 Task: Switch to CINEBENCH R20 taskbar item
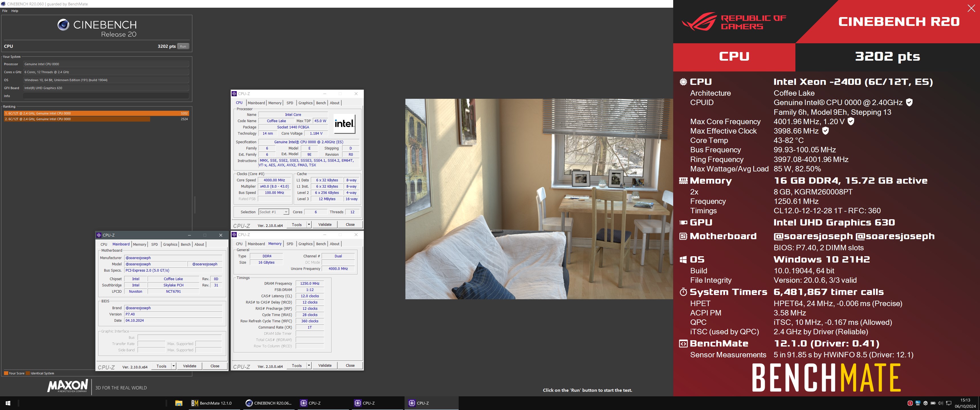[x=269, y=403]
